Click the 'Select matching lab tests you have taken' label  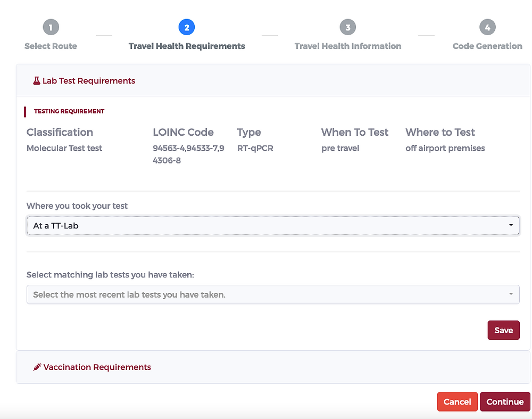[110, 275]
